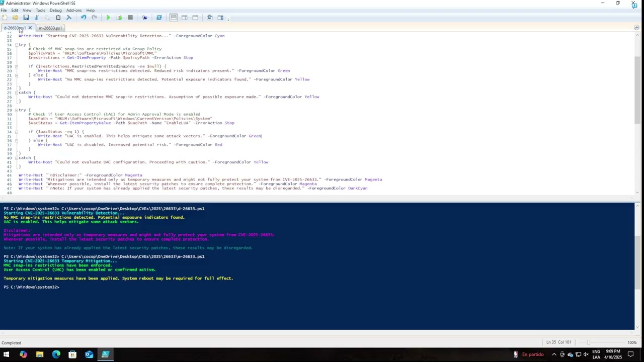The image size is (644, 362).
Task: Adjust the zoom slider in status bar
Action: (x=588, y=342)
